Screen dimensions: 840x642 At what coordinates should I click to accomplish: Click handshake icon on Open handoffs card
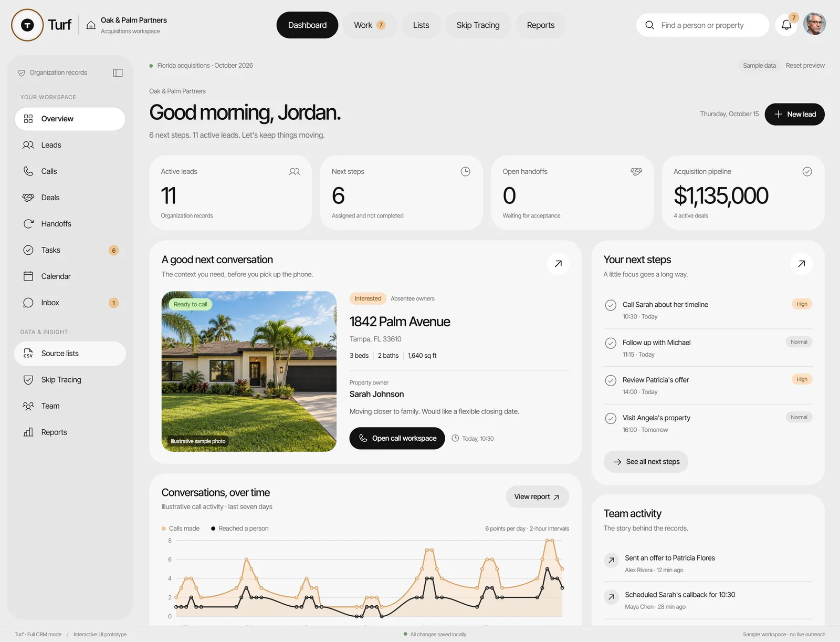(x=636, y=171)
